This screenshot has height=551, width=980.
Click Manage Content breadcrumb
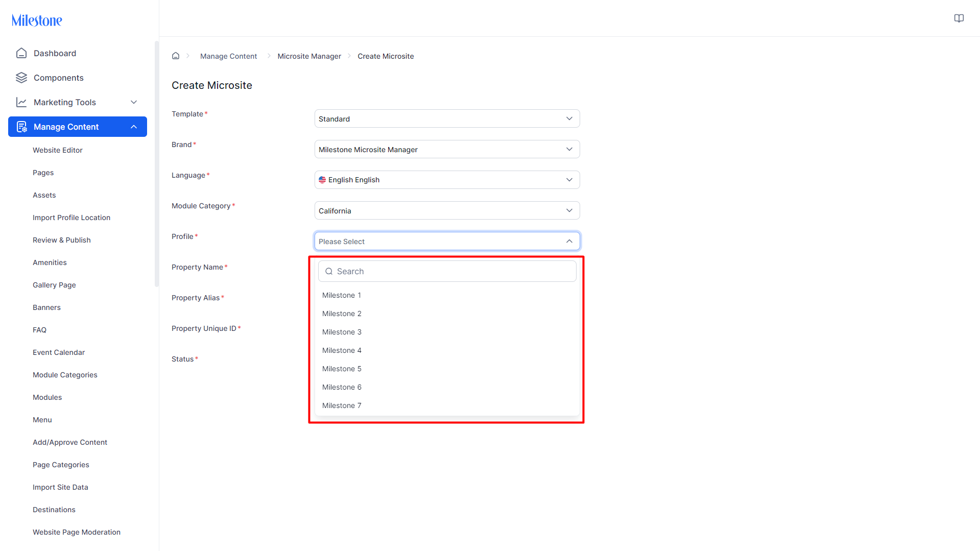pyautogui.click(x=228, y=56)
